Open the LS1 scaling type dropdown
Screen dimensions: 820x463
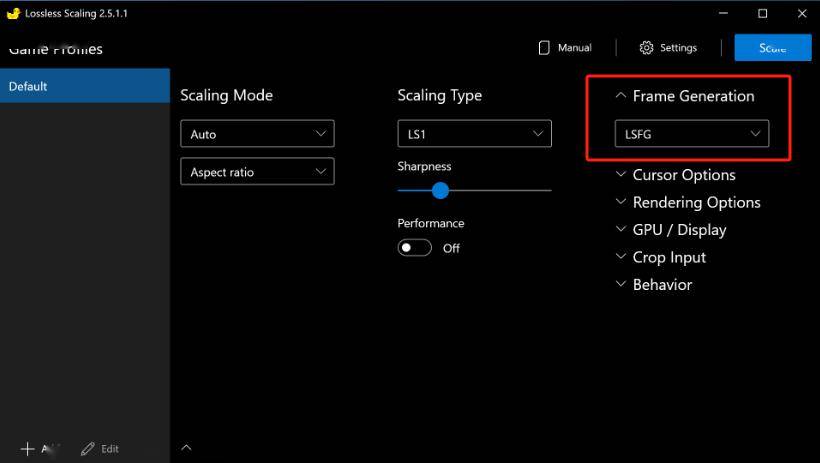click(474, 133)
